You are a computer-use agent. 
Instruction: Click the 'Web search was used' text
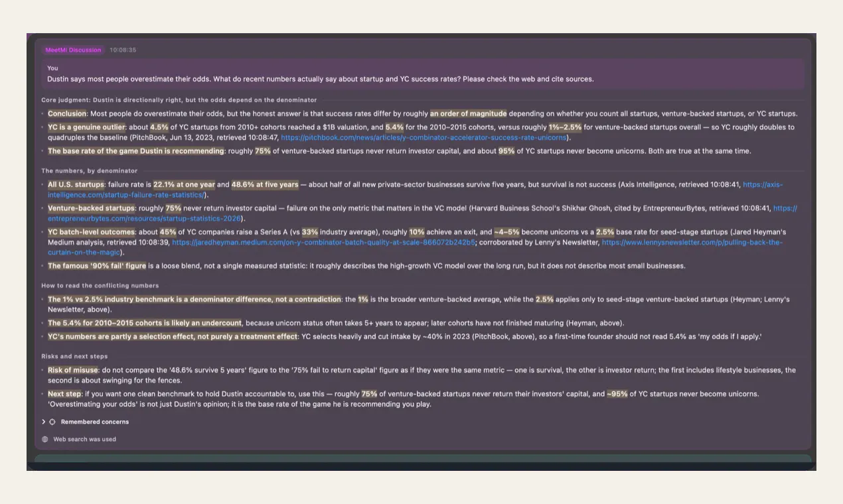[x=84, y=439]
